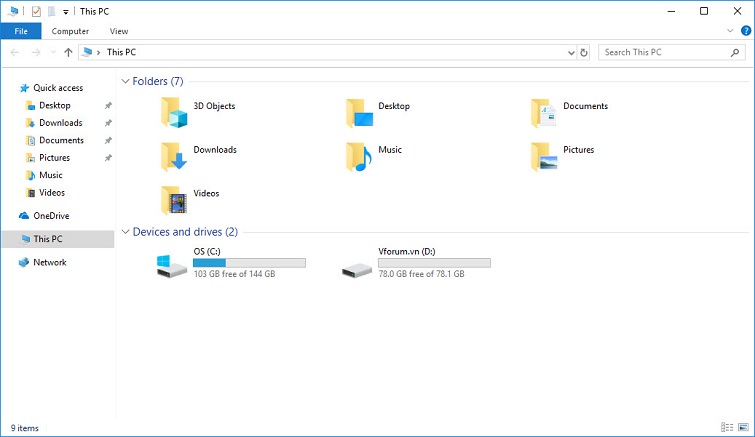This screenshot has height=437, width=755.
Task: Open the 3D Objects folder icon
Action: 174,113
